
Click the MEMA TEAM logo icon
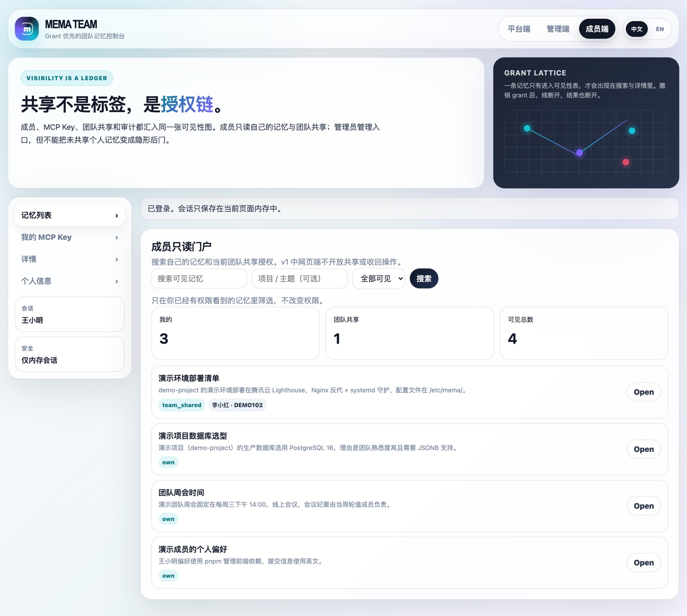coord(27,29)
